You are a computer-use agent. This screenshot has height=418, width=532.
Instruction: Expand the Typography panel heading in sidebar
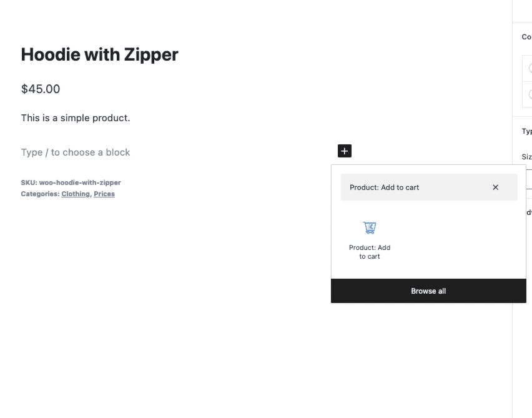tap(526, 131)
